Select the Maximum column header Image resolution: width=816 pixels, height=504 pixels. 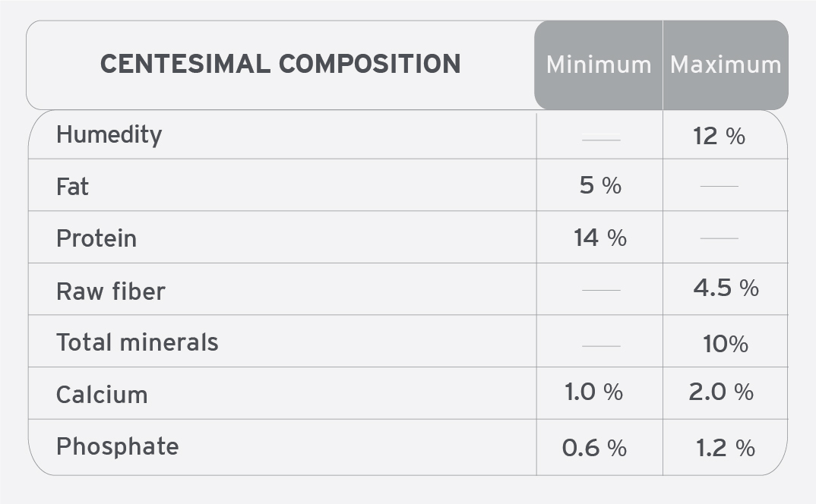[x=726, y=65]
